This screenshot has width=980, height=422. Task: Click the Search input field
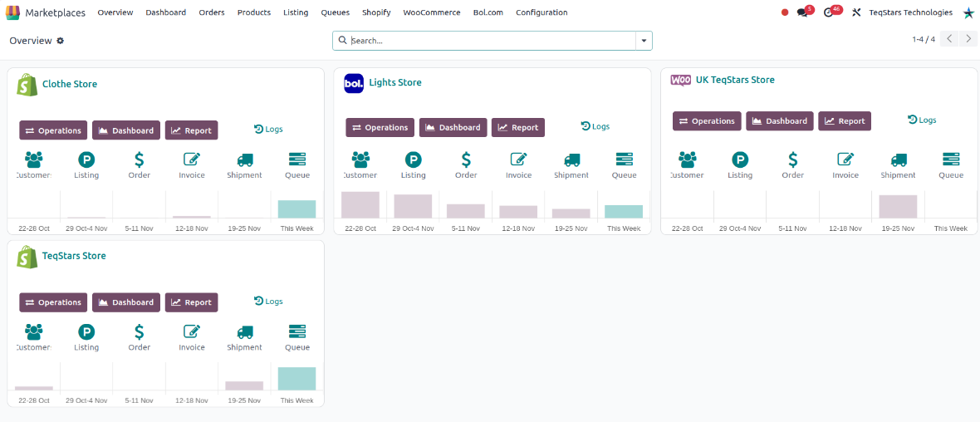pyautogui.click(x=492, y=41)
